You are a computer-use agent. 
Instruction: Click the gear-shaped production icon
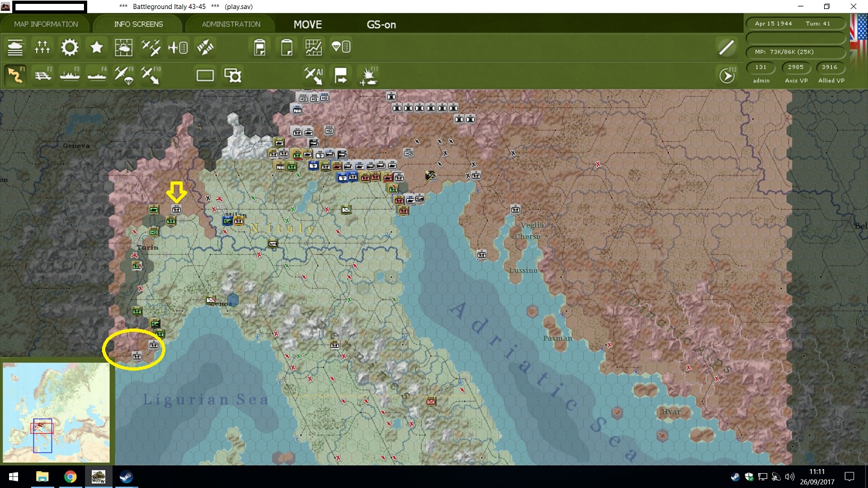[70, 47]
